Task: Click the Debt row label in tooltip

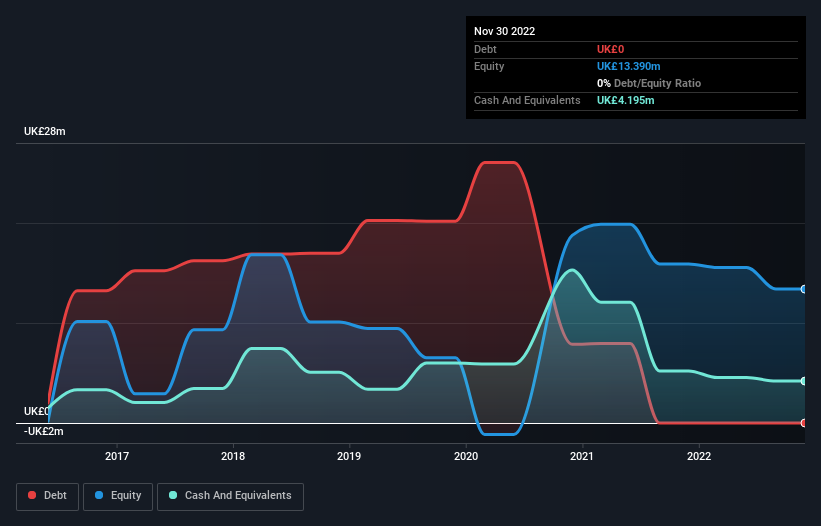Action: point(485,49)
